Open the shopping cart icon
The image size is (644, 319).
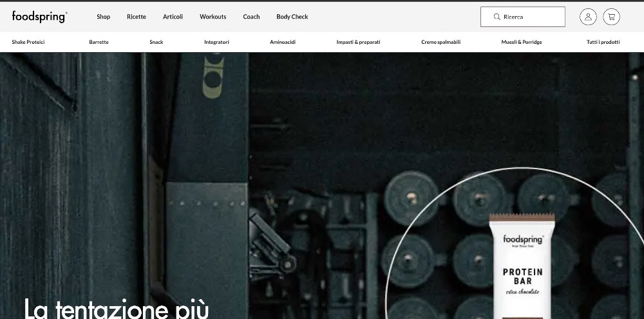click(x=611, y=17)
